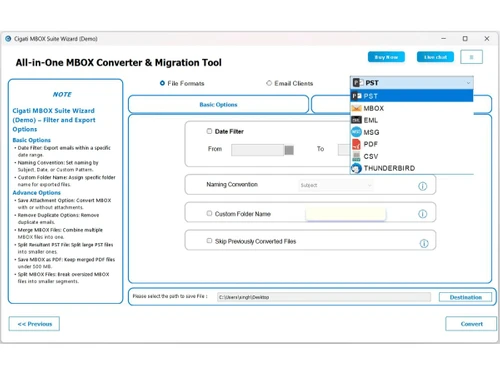Screen dimensions: 500x375
Task: Select the File Formats radio button
Action: coord(162,83)
